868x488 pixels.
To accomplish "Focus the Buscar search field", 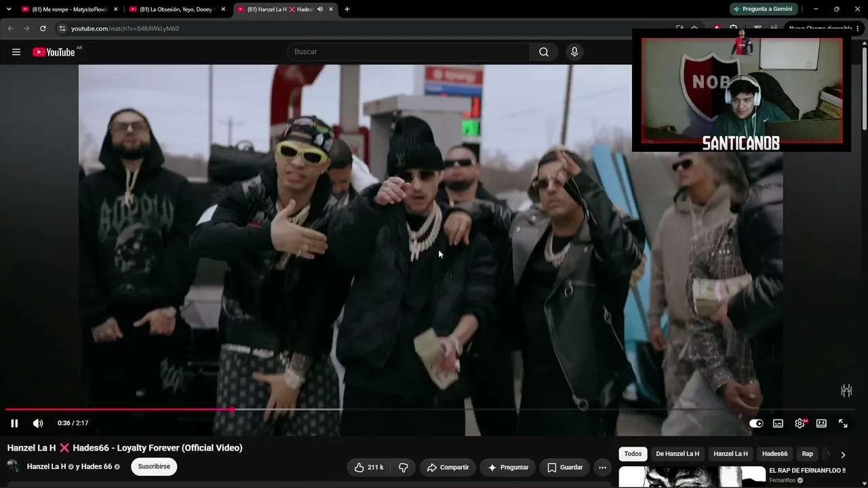I will [408, 52].
